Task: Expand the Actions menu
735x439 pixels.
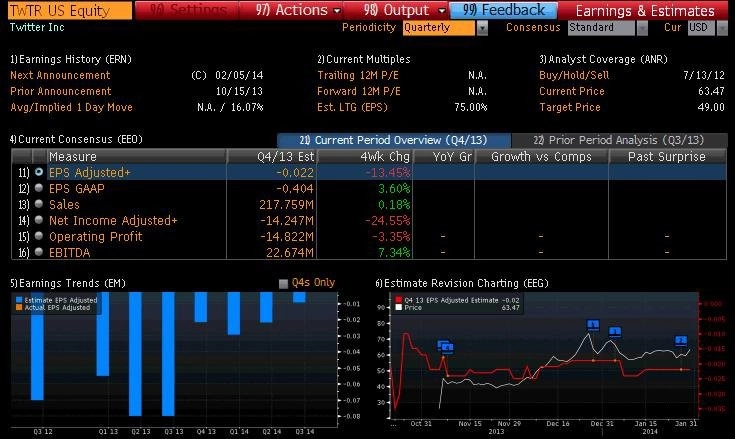Action: (x=298, y=10)
